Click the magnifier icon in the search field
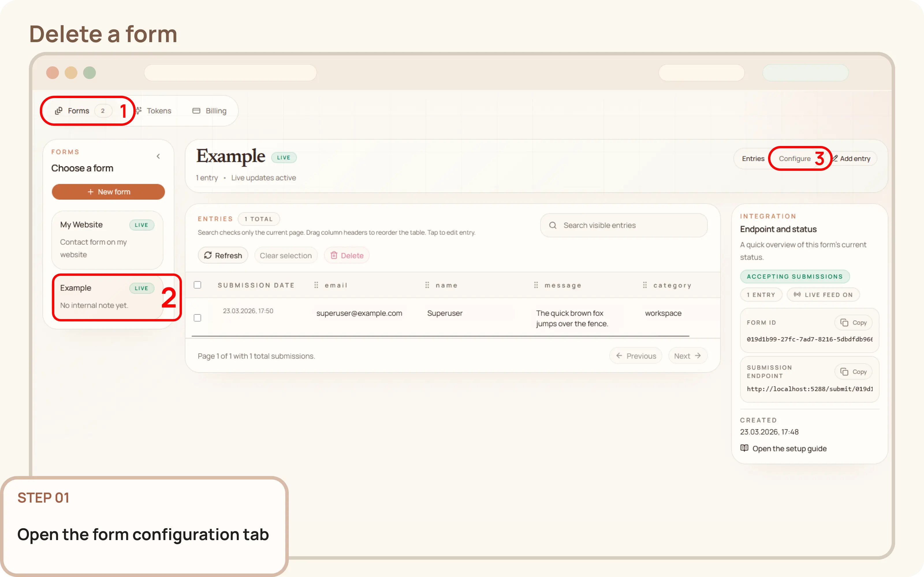Viewport: 924px width, 577px height. 553,225
